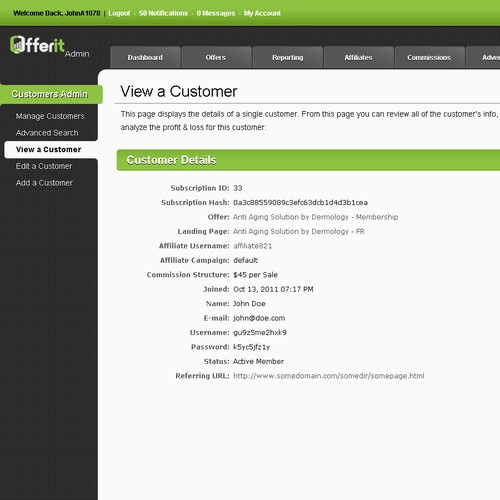Open Add a Customer in sidebar
Screen dimensions: 500x500
click(x=44, y=183)
